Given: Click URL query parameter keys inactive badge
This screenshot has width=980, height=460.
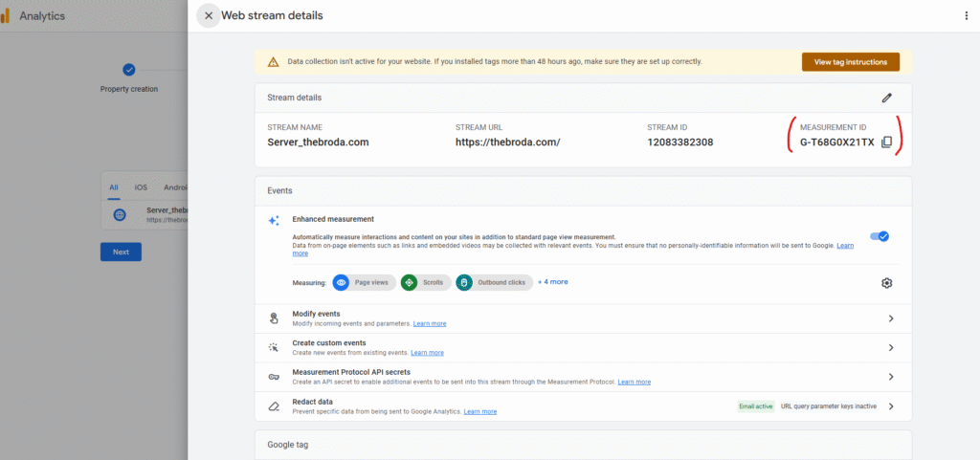Looking at the screenshot, I should click(828, 406).
